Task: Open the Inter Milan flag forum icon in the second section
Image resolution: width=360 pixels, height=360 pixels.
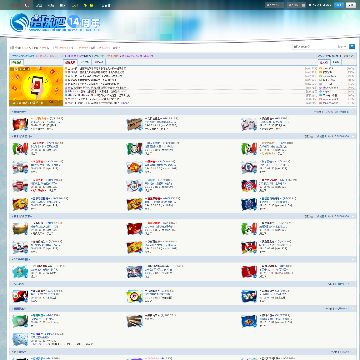Action: 134,148
